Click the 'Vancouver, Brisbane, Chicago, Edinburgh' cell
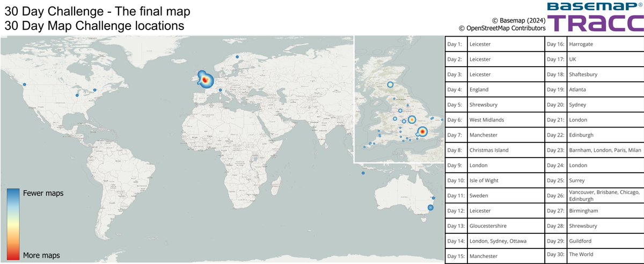The height and width of the screenshot is (264, 644). 605,195
